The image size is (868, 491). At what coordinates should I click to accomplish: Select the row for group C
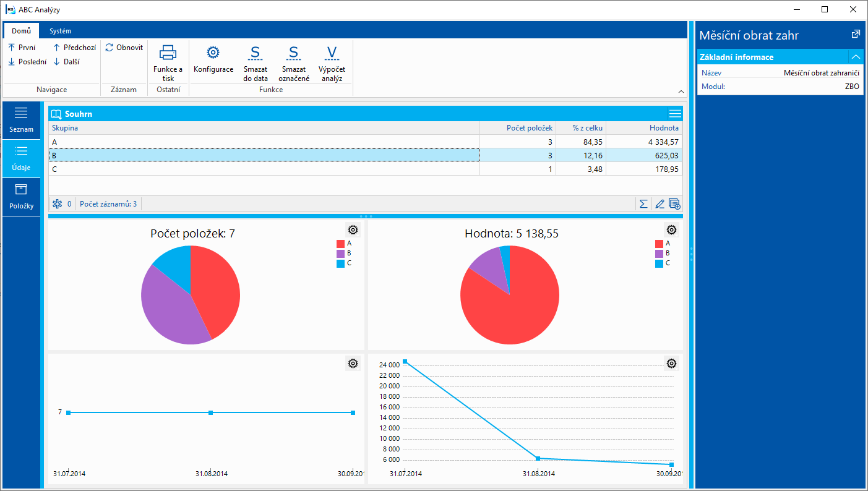[x=264, y=169]
